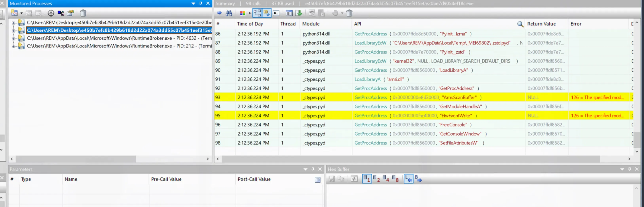Click scroll-down arrow of API call list
This screenshot has height=207, width=644.
click(637, 152)
